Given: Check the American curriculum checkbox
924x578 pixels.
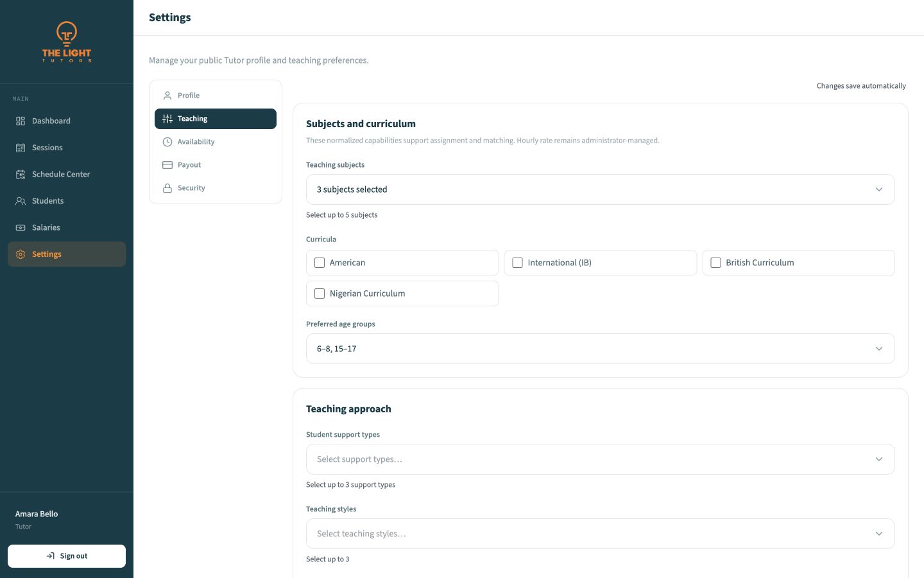Looking at the screenshot, I should 320,263.
